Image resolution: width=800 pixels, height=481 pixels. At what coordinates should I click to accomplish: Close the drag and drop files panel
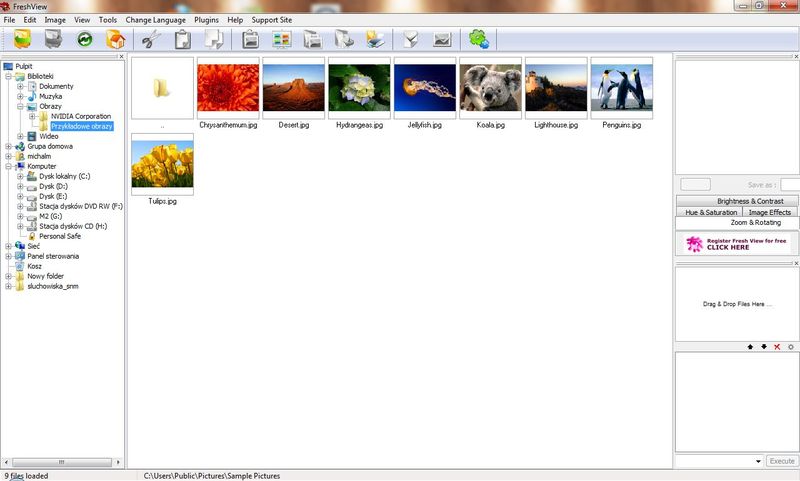(x=796, y=263)
